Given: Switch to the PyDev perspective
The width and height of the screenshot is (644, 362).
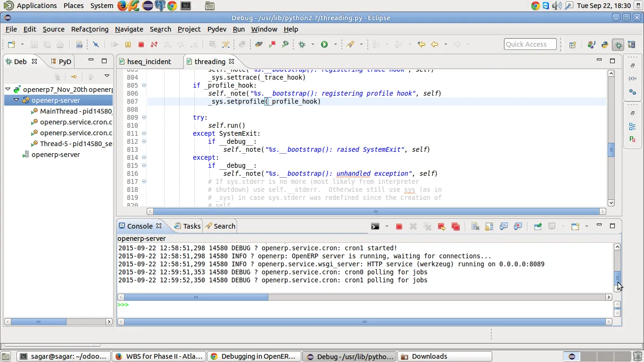Looking at the screenshot, I should click(605, 45).
